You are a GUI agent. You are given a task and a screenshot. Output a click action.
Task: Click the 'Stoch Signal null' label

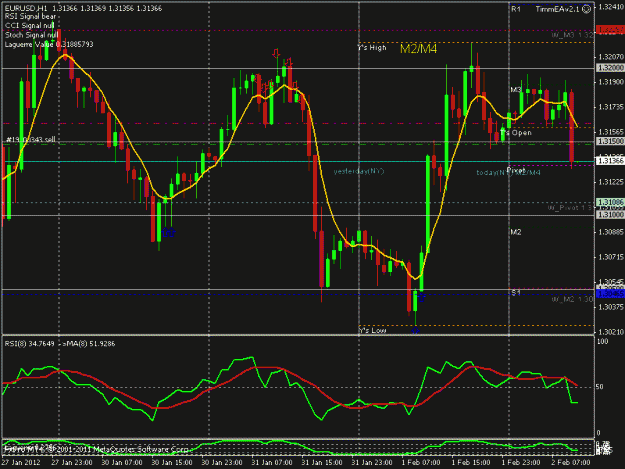tap(31, 35)
